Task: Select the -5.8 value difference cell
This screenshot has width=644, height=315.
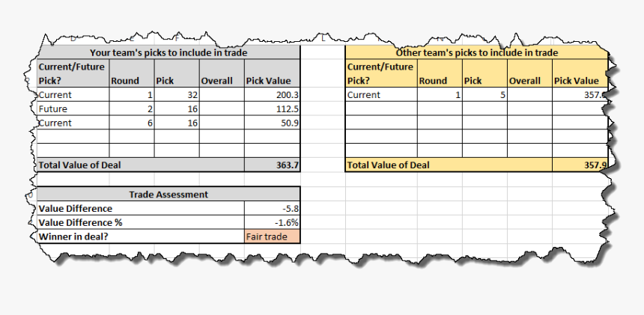Action: click(x=272, y=209)
